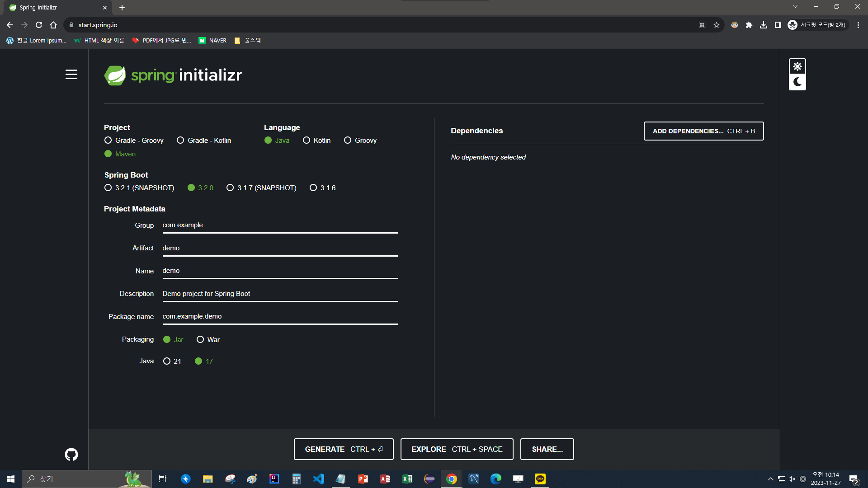Open the tab search dropdown arrow
868x488 pixels.
795,7
